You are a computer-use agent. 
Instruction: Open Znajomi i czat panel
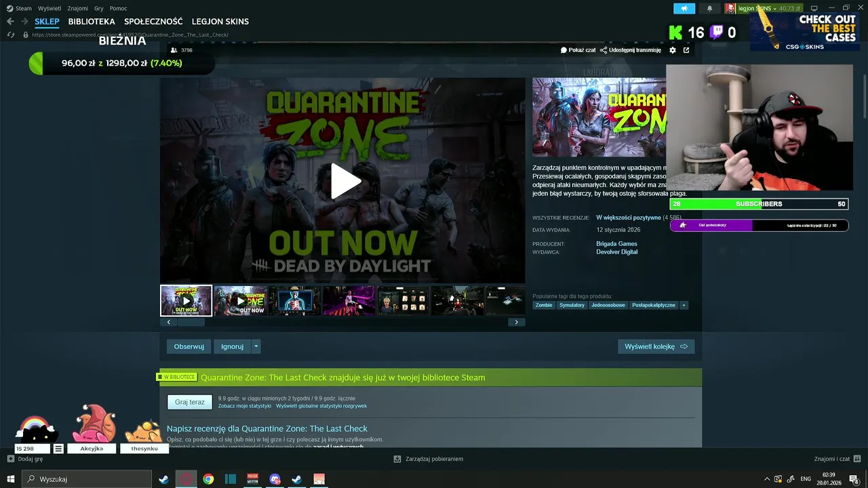(x=837, y=459)
